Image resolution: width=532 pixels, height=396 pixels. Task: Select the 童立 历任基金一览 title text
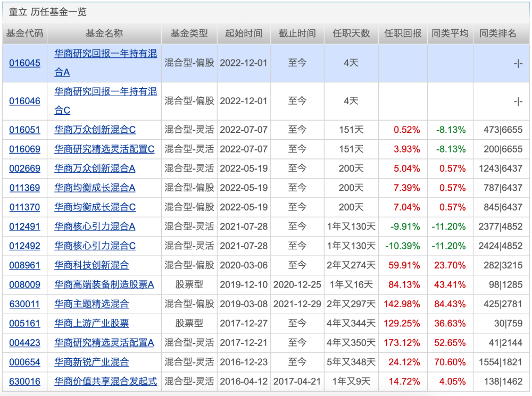47,12
